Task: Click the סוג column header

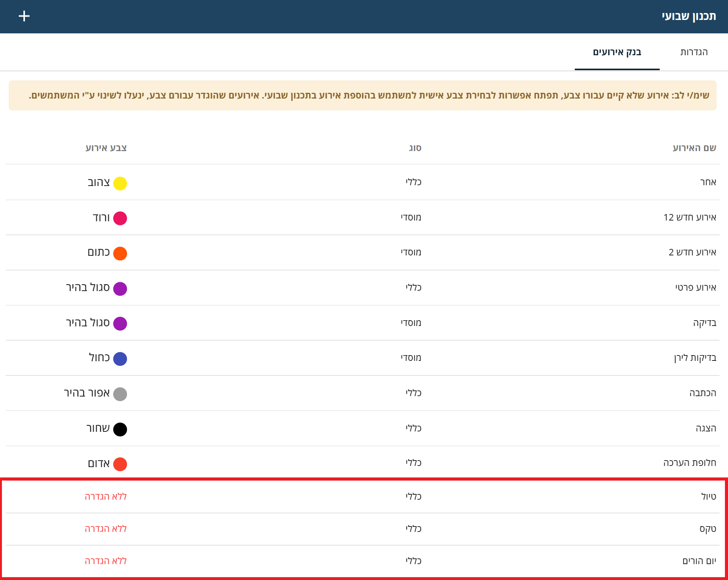Action: [x=415, y=148]
